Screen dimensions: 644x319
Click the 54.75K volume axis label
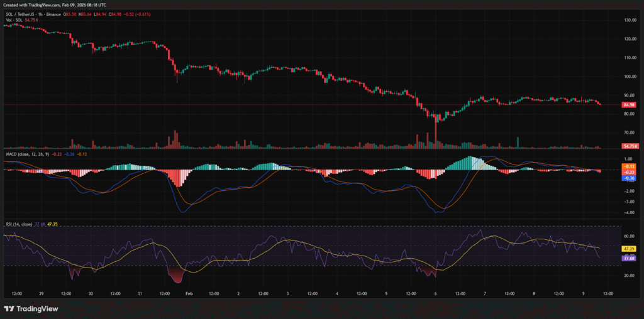tap(629, 146)
